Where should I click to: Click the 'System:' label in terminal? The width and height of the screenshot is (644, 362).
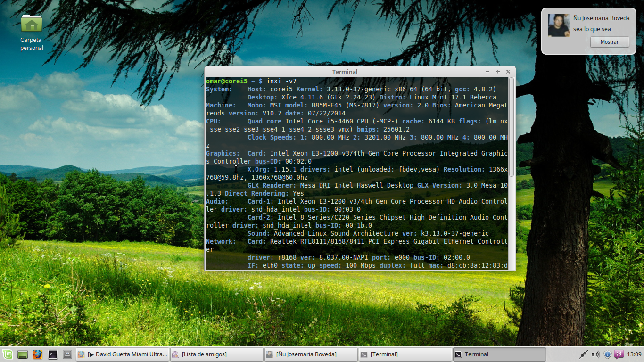(219, 89)
